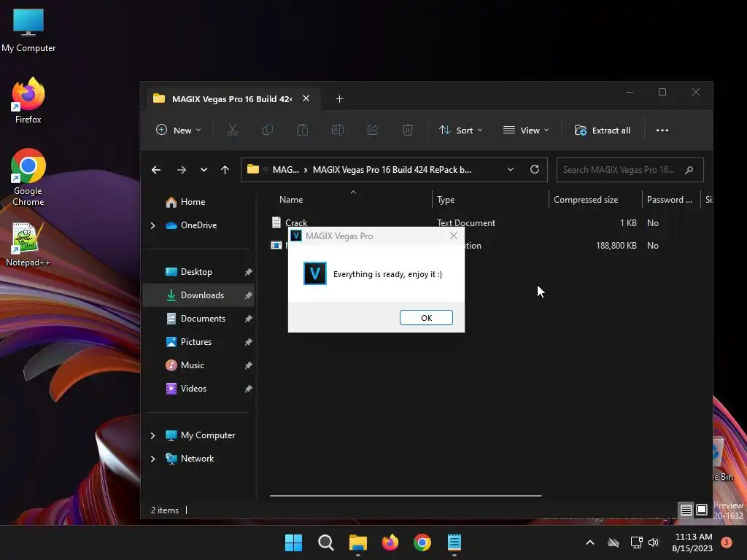Switch to large thumbnails view icon
Viewport: 747px width, 560px height.
point(702,510)
